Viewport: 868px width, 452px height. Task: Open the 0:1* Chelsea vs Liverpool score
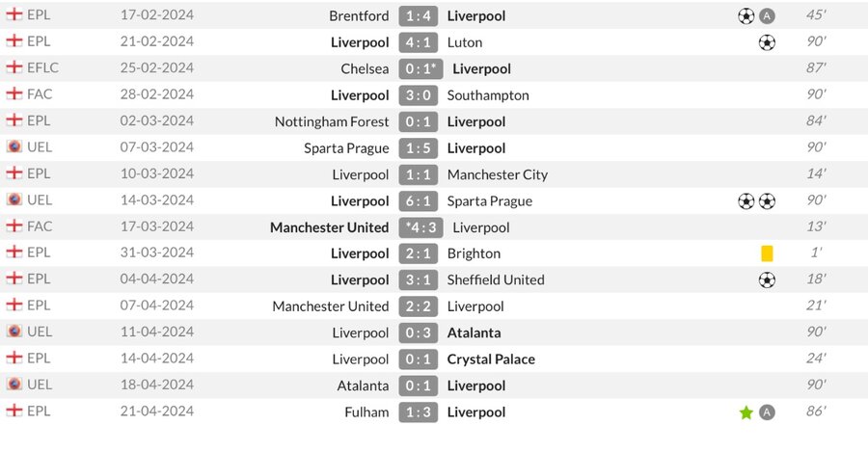(x=420, y=69)
